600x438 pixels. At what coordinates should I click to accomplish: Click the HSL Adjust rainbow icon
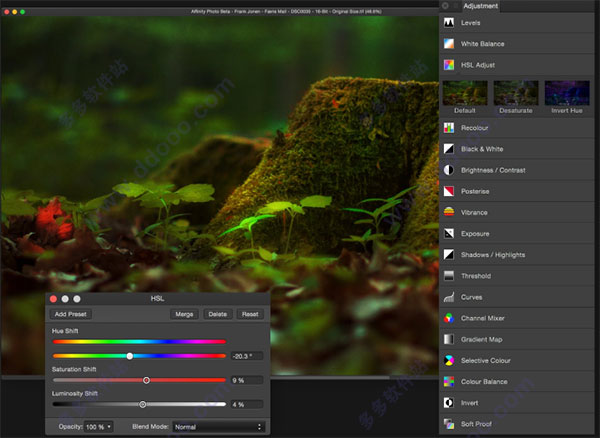[449, 65]
